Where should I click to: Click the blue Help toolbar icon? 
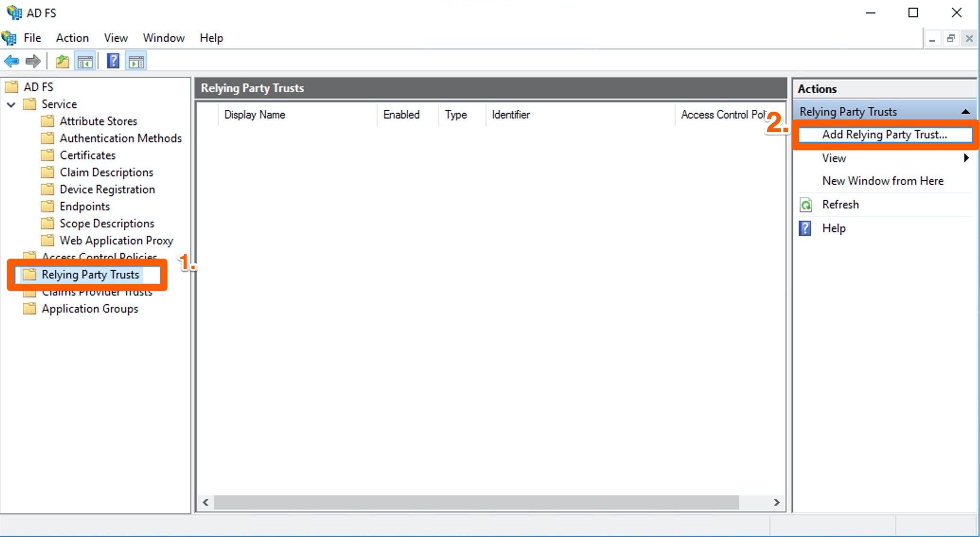[113, 61]
